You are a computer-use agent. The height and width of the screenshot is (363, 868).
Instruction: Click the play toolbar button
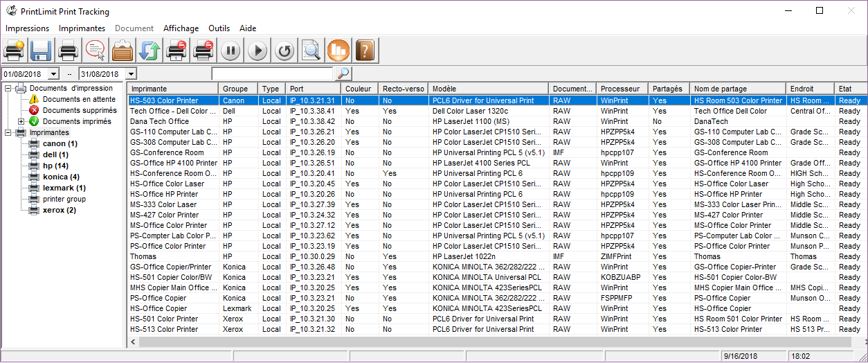[x=257, y=51]
